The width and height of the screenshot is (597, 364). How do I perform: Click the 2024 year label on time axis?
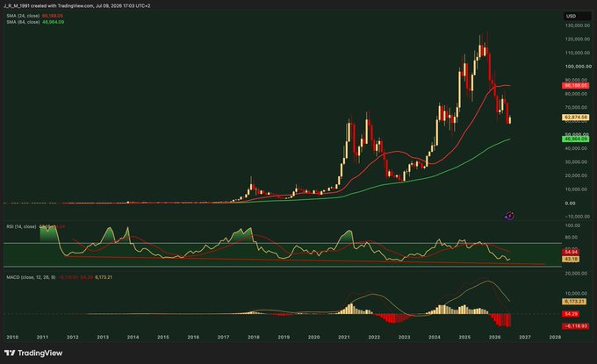tap(435, 337)
